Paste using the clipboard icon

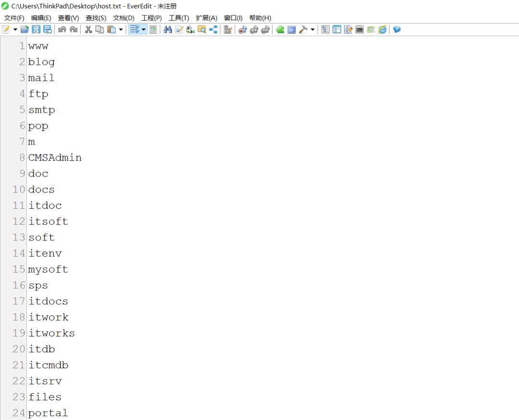111,29
